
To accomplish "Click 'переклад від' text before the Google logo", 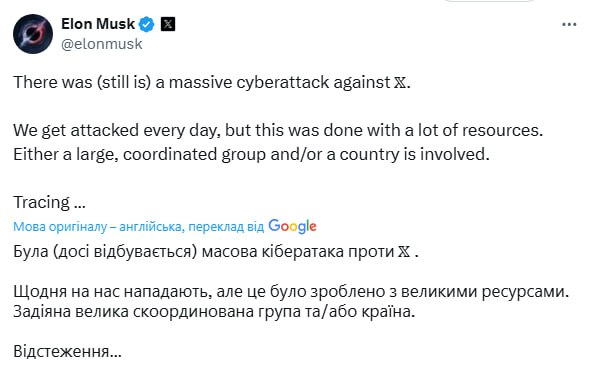I will point(226,227).
